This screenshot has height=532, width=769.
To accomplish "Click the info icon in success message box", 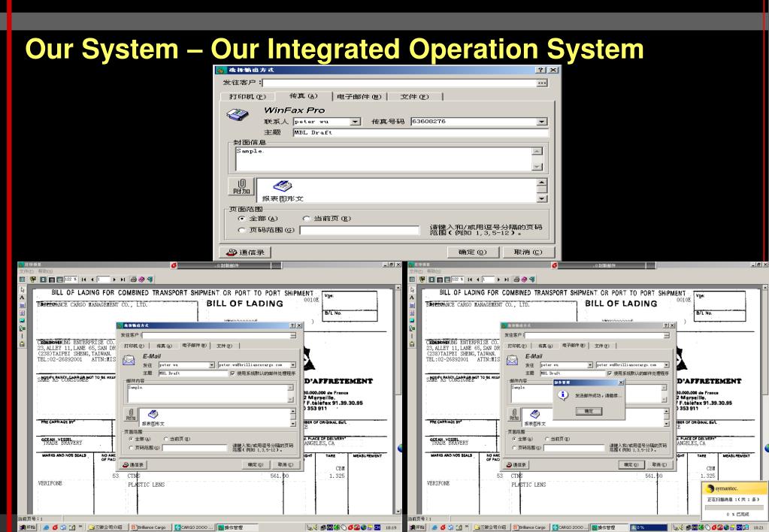I will [x=562, y=394].
